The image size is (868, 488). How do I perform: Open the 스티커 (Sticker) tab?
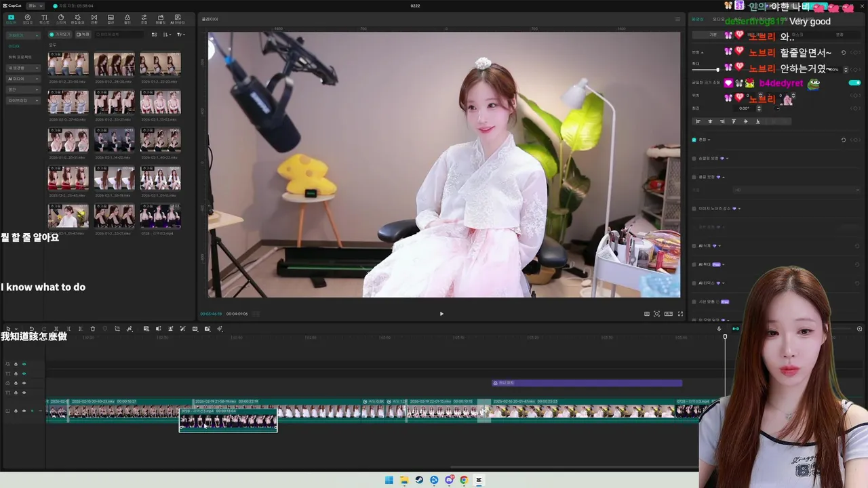pos(61,19)
